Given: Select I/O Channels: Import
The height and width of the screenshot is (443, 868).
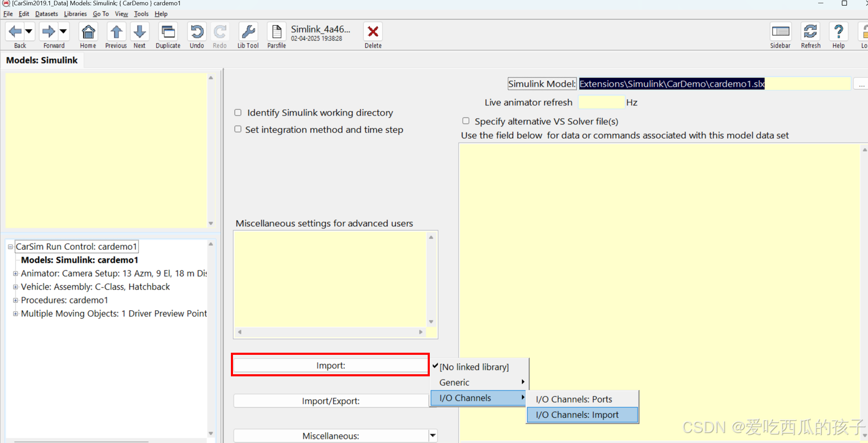Looking at the screenshot, I should [583, 415].
